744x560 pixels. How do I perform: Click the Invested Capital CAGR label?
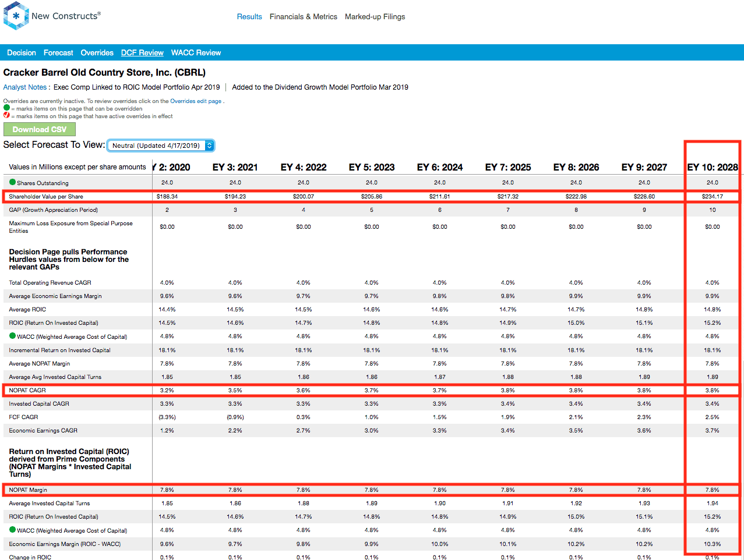click(x=39, y=404)
